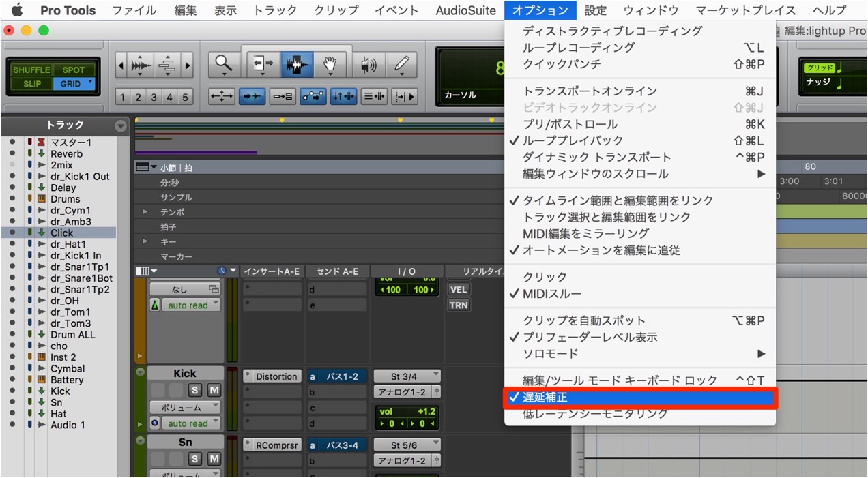The width and height of the screenshot is (868, 478).
Task: Toggle 遅延補正 option
Action: coord(640,397)
